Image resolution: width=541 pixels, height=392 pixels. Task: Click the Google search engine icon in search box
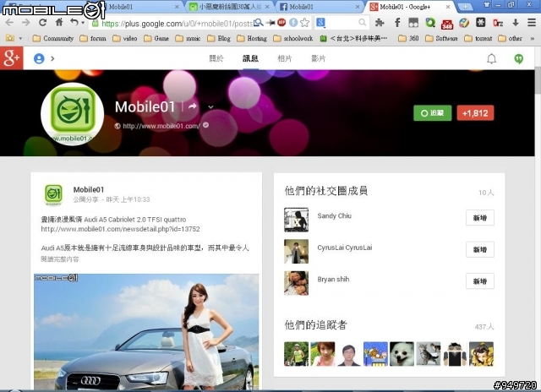coord(321,23)
